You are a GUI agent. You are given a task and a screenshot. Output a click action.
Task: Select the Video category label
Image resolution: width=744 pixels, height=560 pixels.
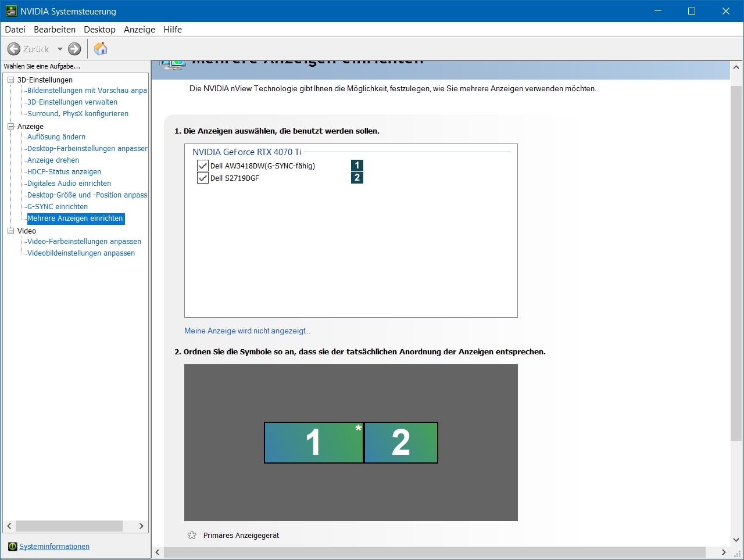click(x=27, y=231)
